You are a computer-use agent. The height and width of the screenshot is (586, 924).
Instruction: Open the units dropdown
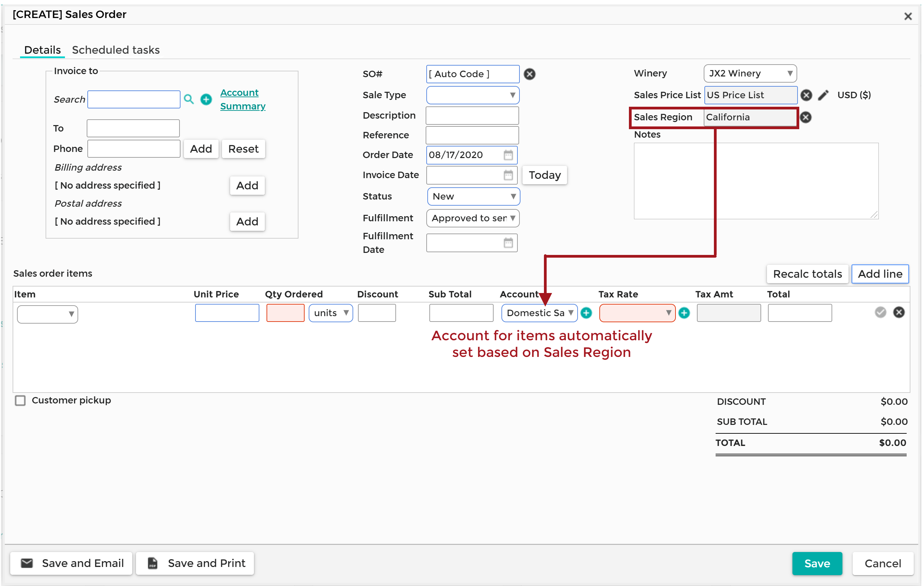coord(330,313)
